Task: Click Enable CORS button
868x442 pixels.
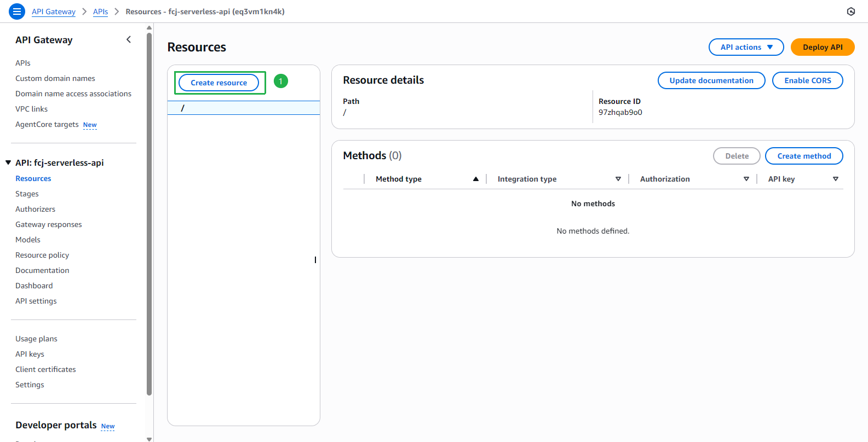Action: click(808, 80)
